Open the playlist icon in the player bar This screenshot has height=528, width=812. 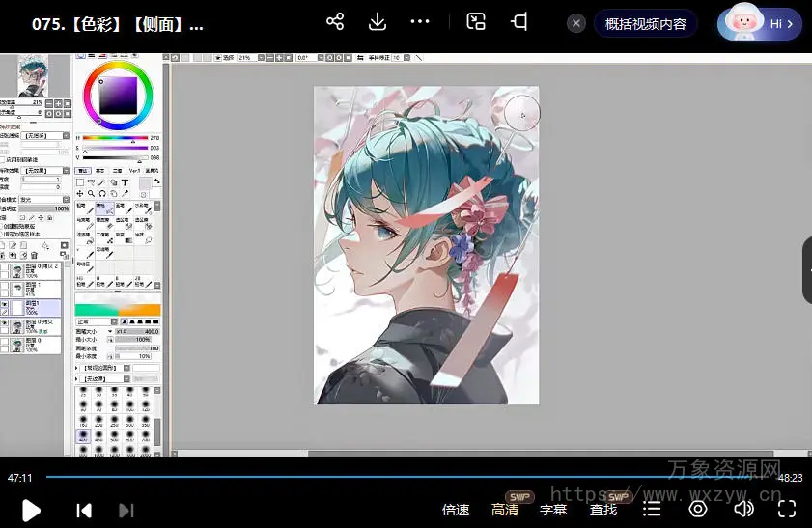[x=653, y=509]
